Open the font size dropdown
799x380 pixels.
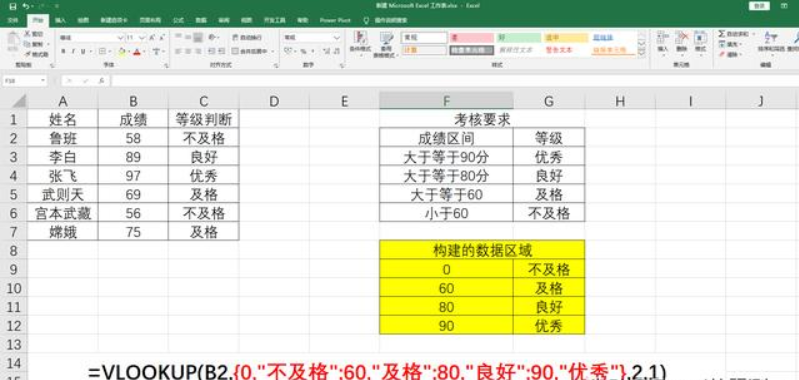[x=143, y=38]
